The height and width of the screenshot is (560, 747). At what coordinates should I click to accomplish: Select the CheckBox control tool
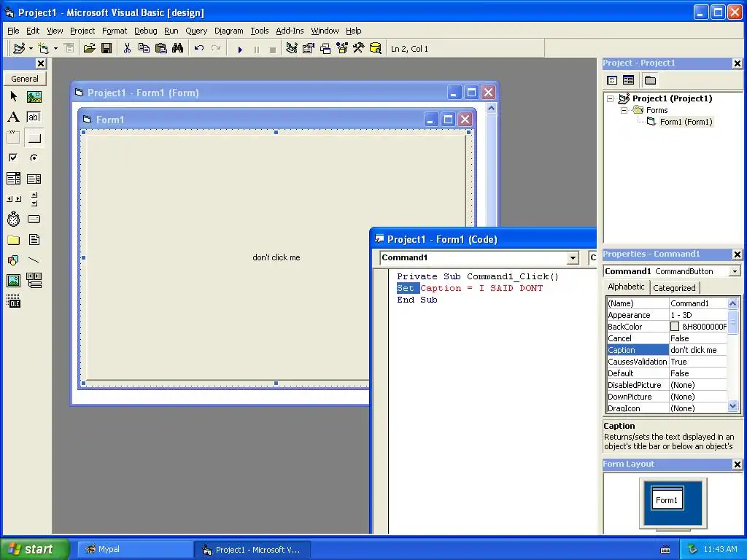tap(13, 157)
